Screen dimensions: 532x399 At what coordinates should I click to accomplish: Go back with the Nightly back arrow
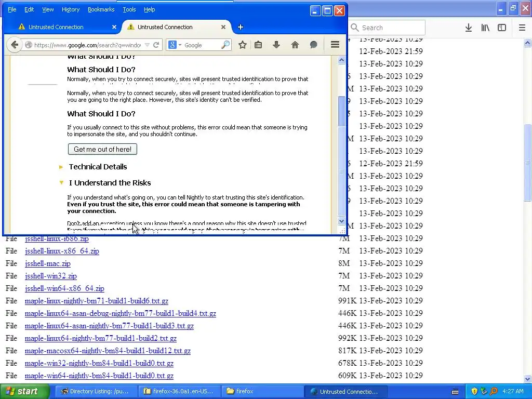(x=14, y=45)
